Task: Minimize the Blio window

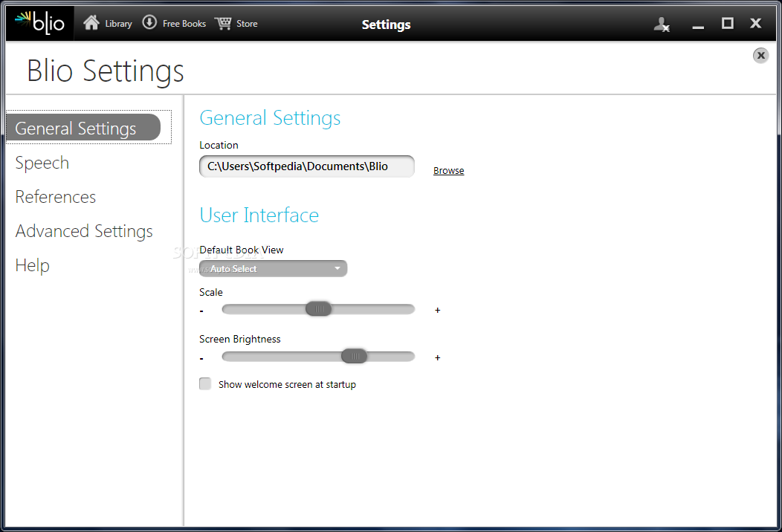Action: click(698, 27)
